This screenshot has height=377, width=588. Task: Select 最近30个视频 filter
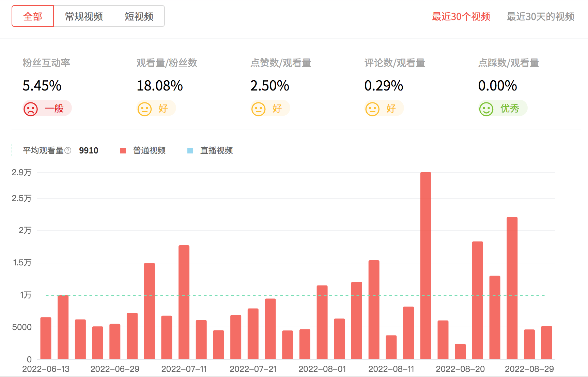click(x=461, y=17)
